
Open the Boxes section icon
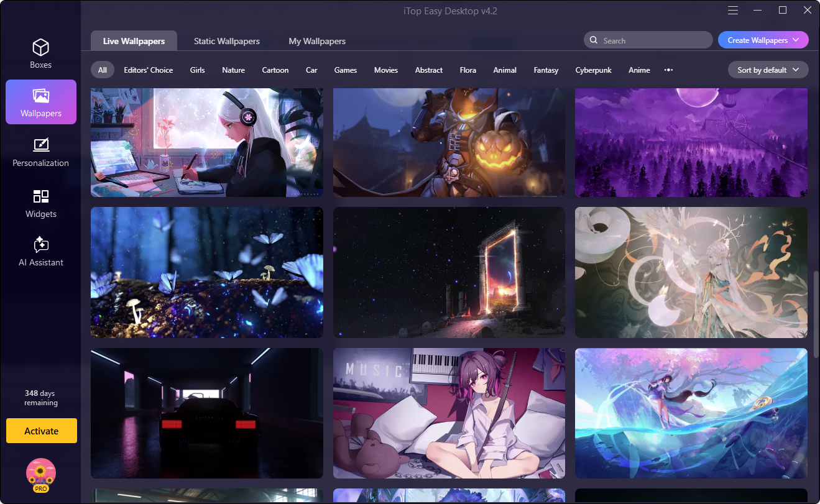pyautogui.click(x=41, y=47)
